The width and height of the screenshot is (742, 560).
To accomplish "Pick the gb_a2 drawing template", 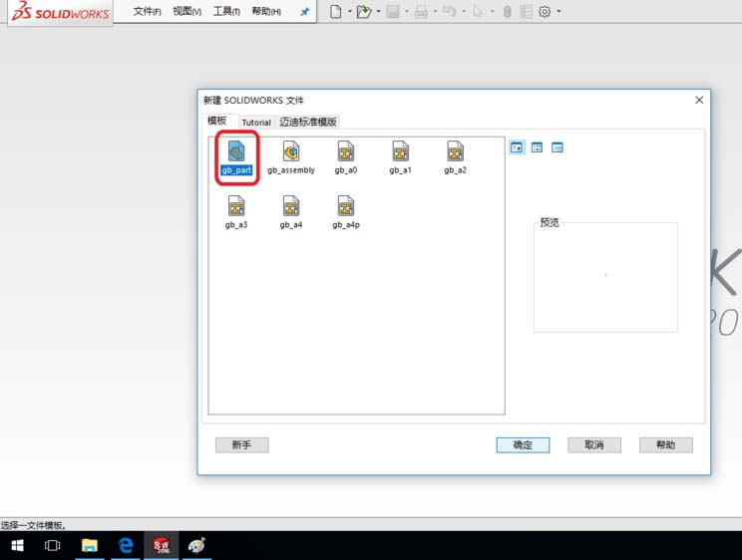I will 455,158.
